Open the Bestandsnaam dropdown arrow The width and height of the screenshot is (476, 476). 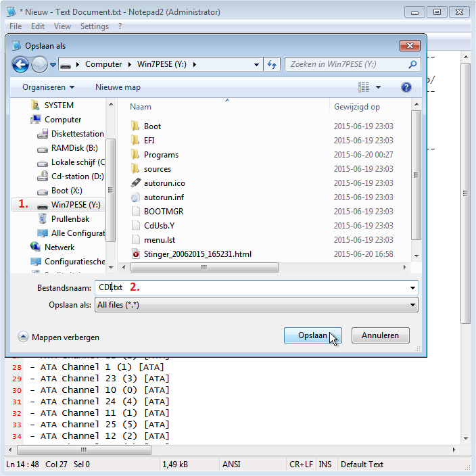[x=412, y=288]
